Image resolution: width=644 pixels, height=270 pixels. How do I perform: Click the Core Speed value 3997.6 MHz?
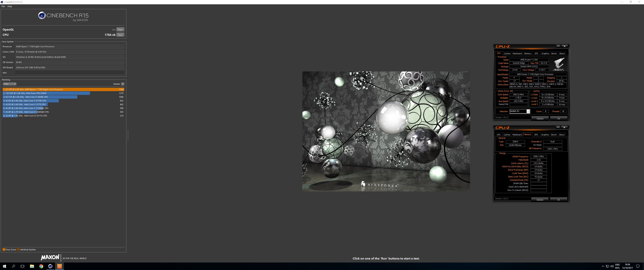[518, 94]
